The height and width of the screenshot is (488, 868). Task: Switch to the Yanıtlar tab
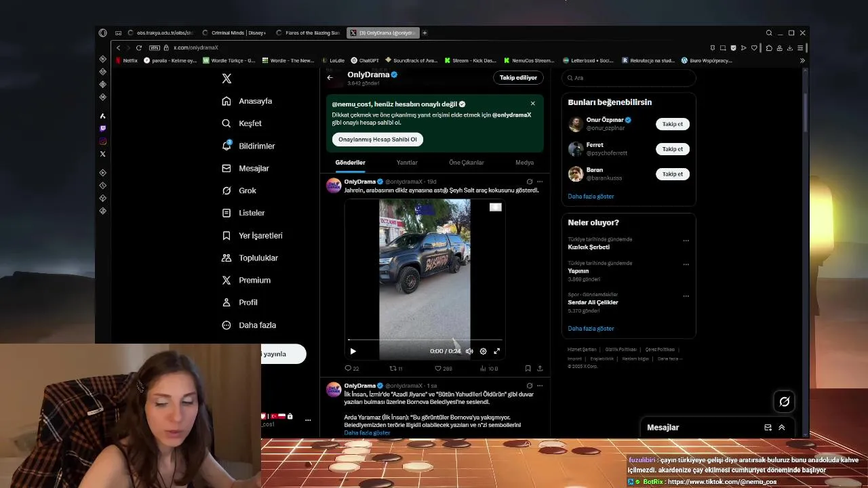(x=407, y=163)
